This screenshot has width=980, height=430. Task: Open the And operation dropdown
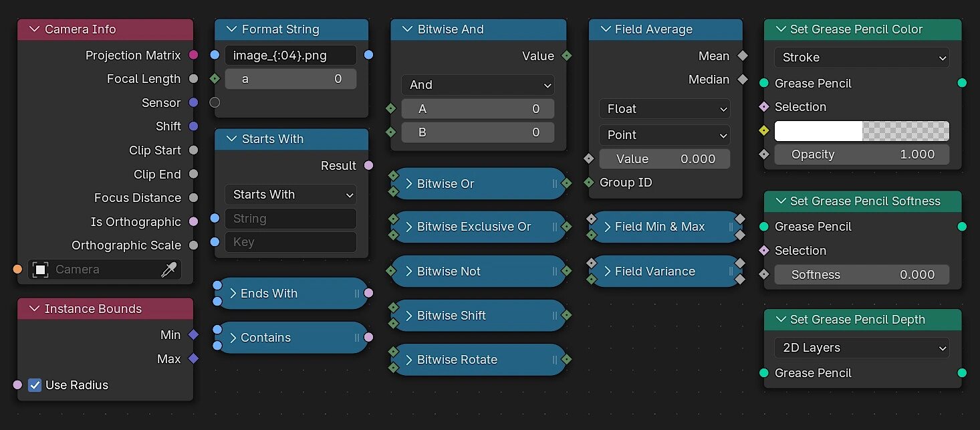point(478,85)
